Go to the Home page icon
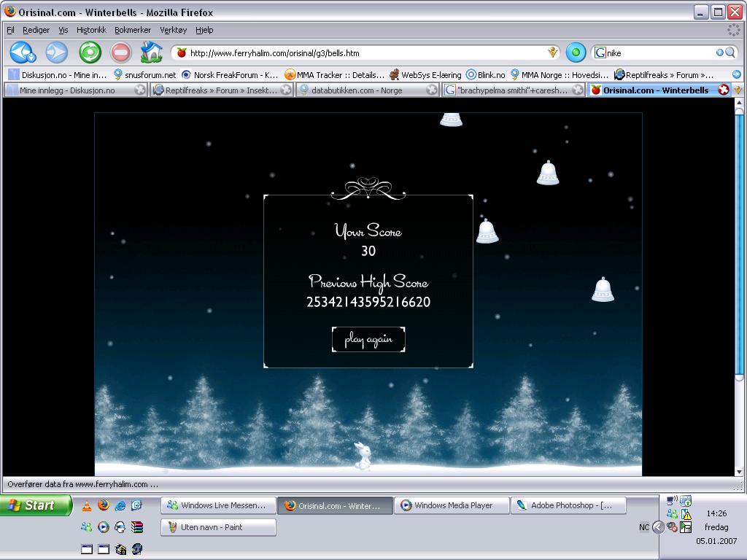Image resolution: width=747 pixels, height=560 pixels. (x=152, y=52)
